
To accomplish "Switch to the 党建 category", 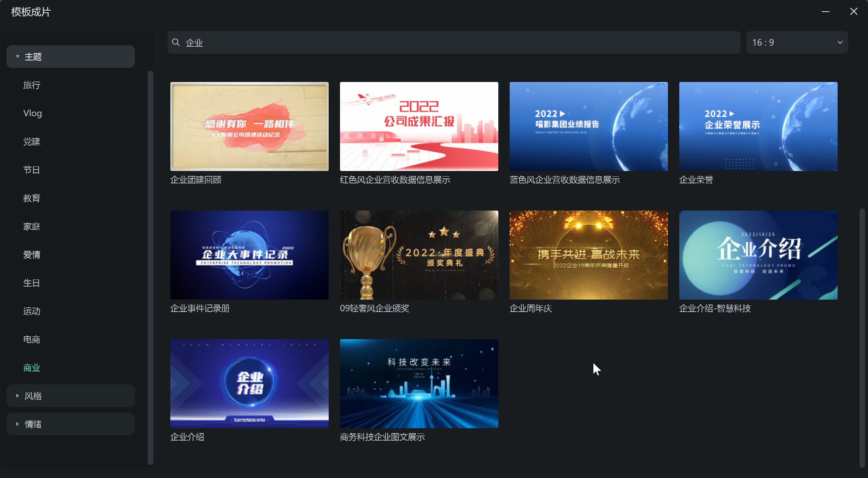I will (x=32, y=141).
